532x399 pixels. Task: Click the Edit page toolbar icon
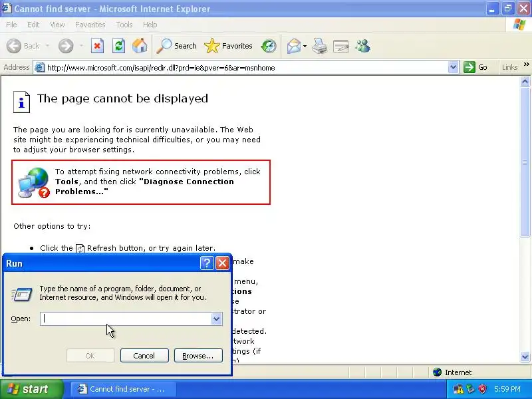click(x=341, y=46)
